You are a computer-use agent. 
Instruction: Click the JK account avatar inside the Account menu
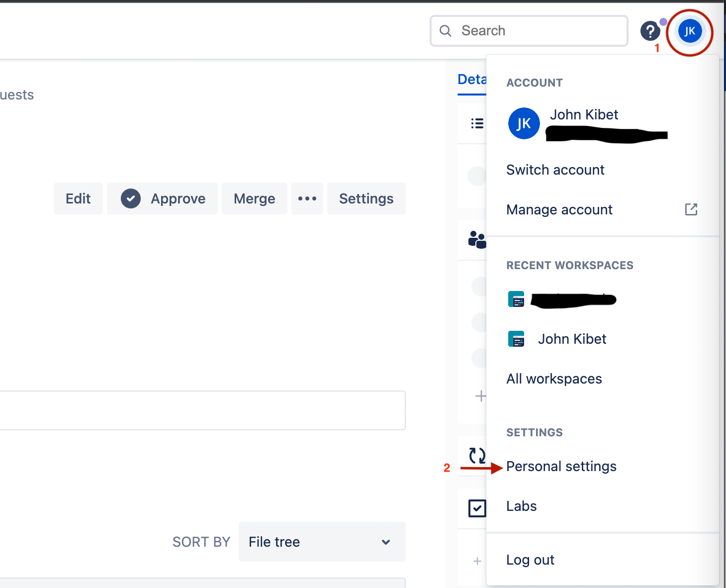point(524,123)
